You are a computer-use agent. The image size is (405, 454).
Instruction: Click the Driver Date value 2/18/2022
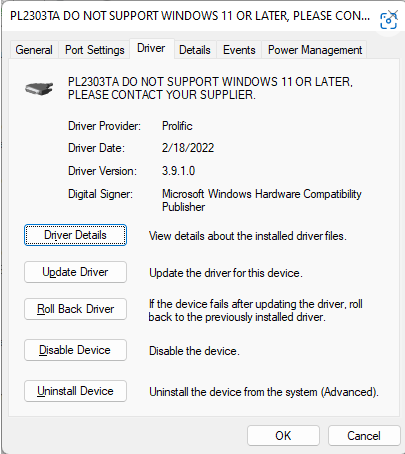188,148
